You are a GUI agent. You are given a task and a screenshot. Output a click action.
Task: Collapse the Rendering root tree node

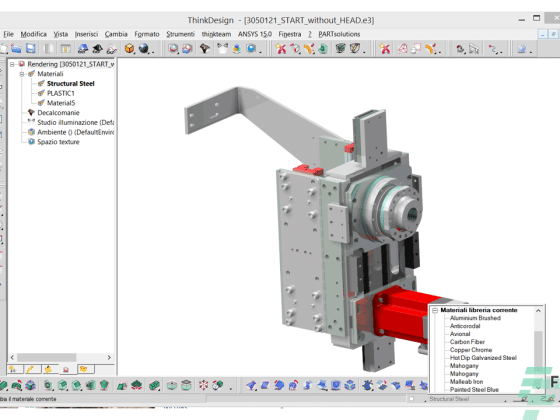point(12,64)
